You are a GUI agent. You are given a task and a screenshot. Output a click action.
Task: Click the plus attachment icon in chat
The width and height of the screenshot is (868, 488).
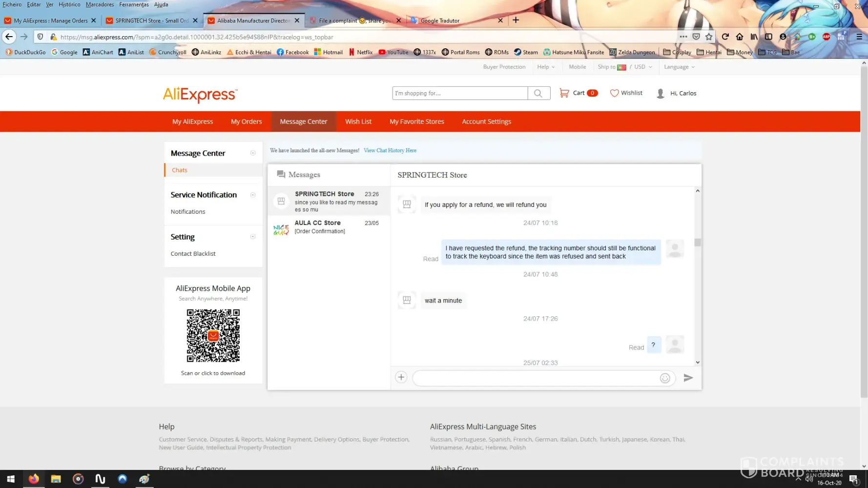click(401, 377)
